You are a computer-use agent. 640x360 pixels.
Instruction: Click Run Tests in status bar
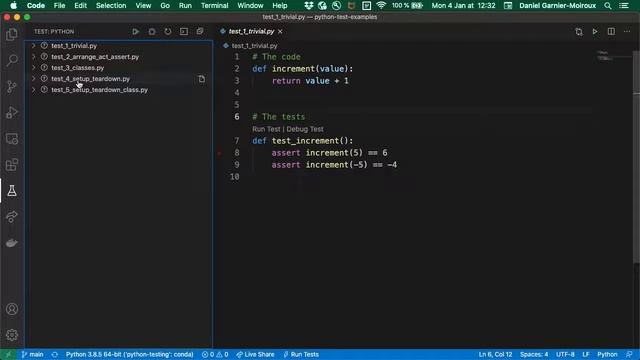(301, 354)
